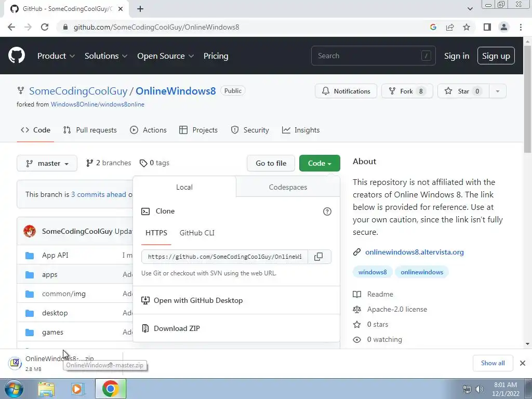Screen dimensions: 532x399
Task: Click the Go to file button
Action: coord(271,163)
